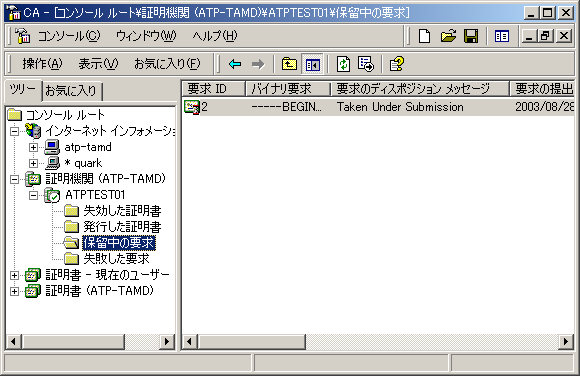Click the Export list icon
The width and height of the screenshot is (580, 376).
pyautogui.click(x=366, y=64)
